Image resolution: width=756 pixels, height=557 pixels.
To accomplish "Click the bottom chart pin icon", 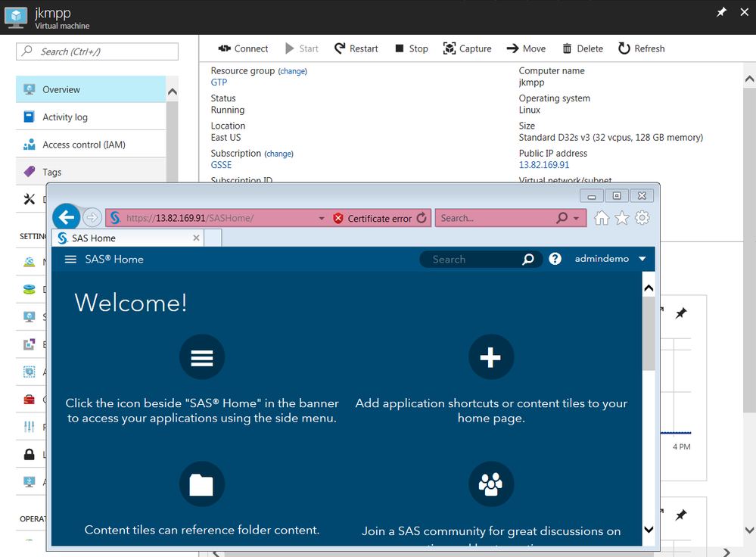I will tap(681, 515).
